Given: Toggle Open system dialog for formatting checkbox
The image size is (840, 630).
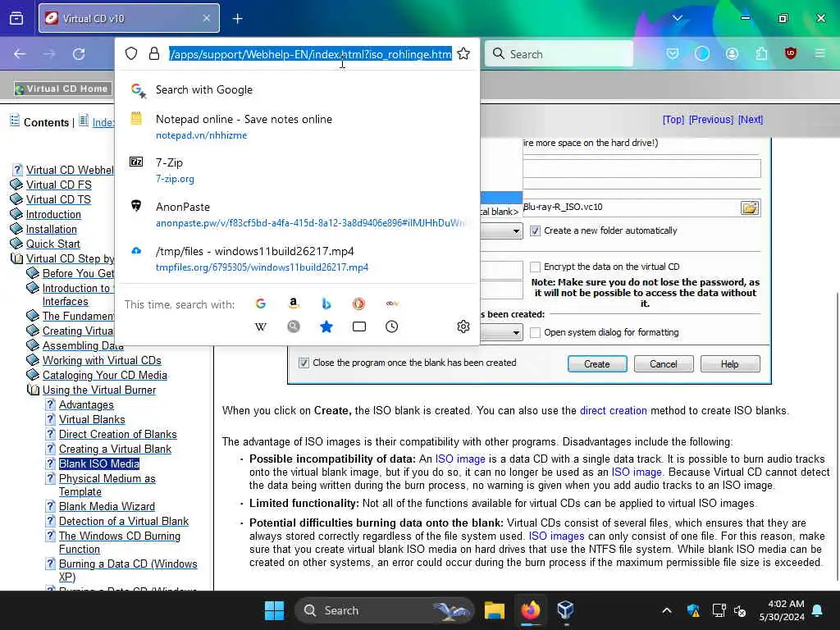Looking at the screenshot, I should [535, 333].
